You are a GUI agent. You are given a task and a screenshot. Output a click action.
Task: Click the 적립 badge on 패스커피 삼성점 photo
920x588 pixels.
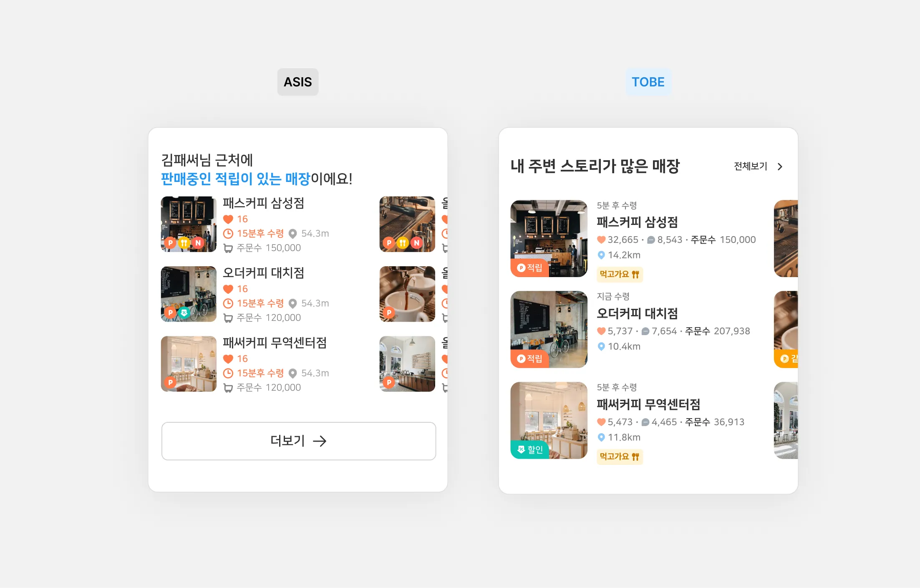coord(529,268)
